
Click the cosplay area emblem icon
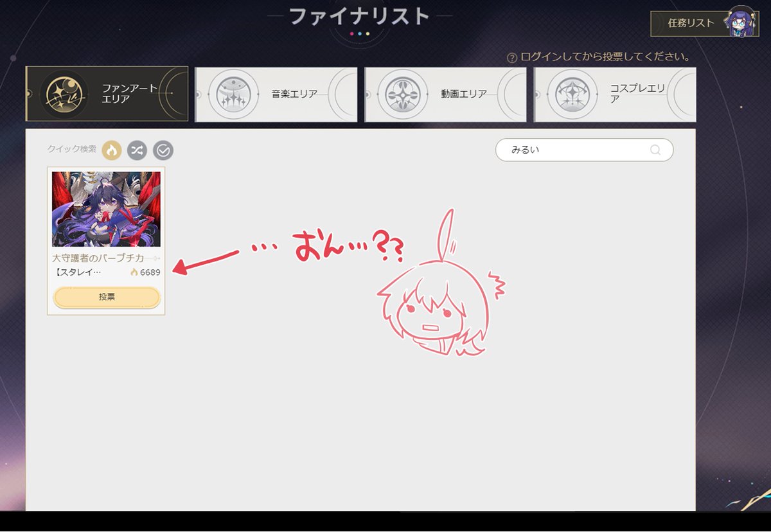(572, 94)
